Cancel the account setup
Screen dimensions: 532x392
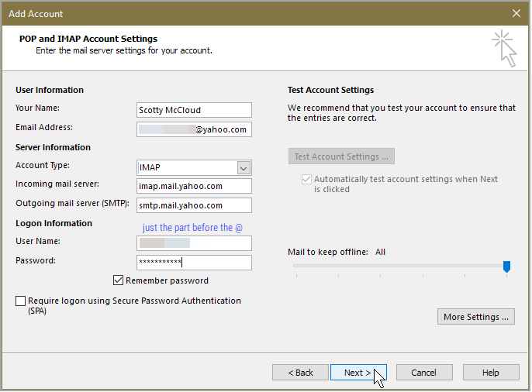(x=423, y=373)
